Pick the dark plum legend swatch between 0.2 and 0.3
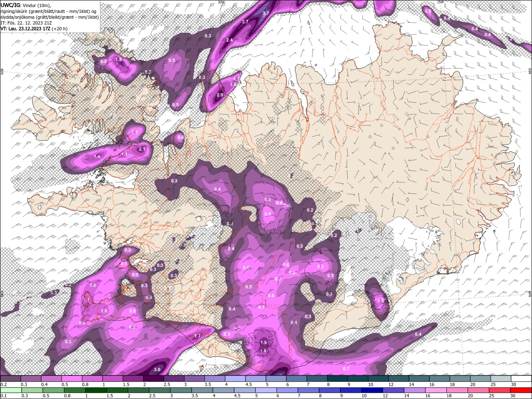Screen dimensions: 532x399 click(10, 379)
